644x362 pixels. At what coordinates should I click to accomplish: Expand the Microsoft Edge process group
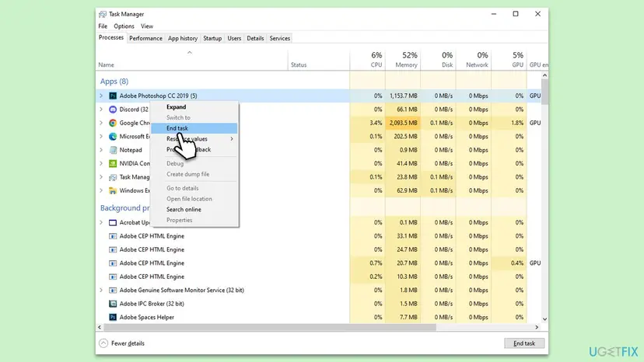[101, 136]
